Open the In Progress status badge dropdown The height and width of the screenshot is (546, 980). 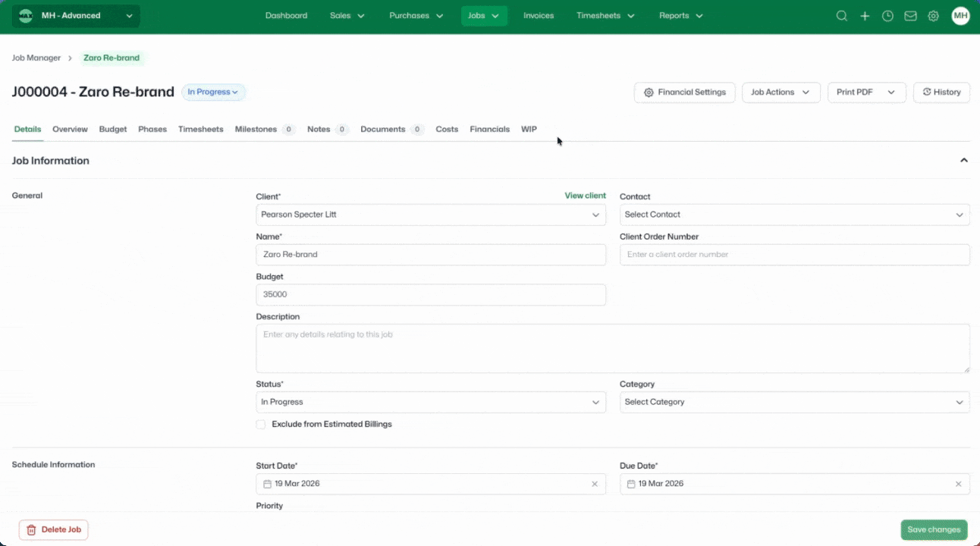213,93
